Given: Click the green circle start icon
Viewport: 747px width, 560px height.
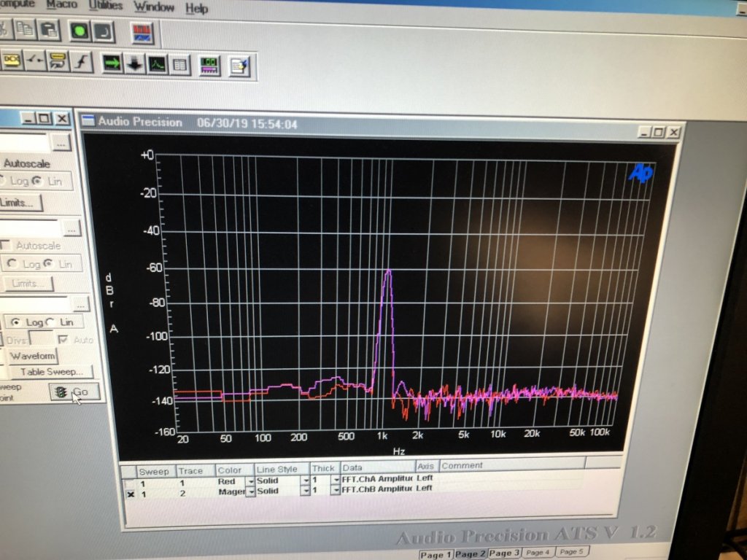Looking at the screenshot, I should pyautogui.click(x=80, y=32).
